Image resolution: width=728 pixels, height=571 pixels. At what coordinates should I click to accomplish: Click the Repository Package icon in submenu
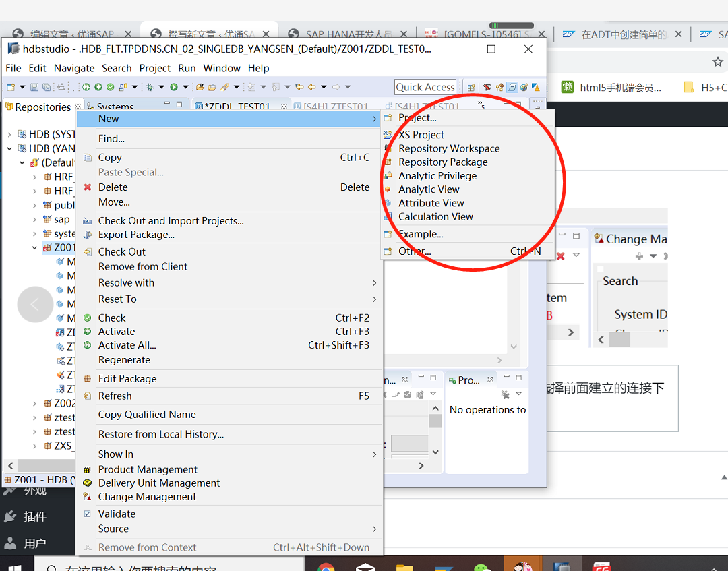pos(388,162)
